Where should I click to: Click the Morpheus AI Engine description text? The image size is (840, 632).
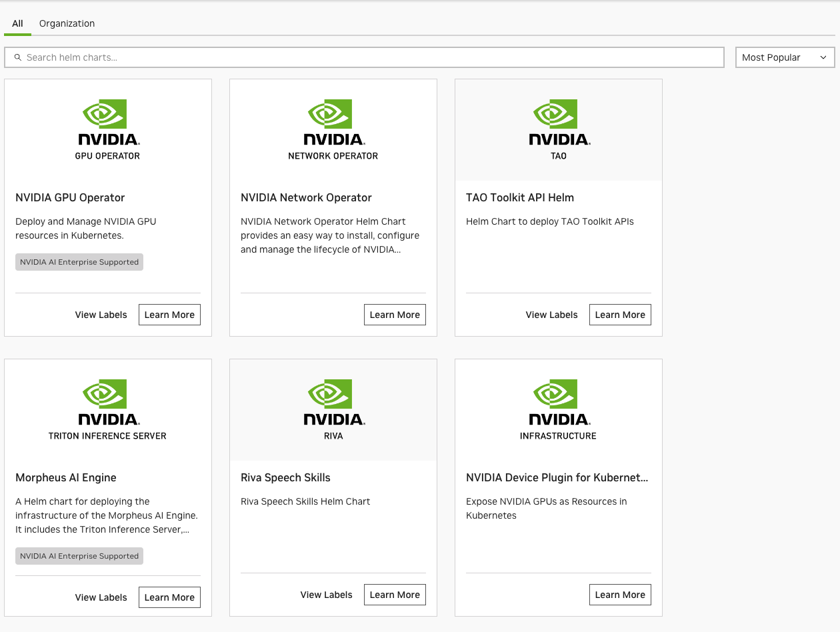pyautogui.click(x=107, y=515)
